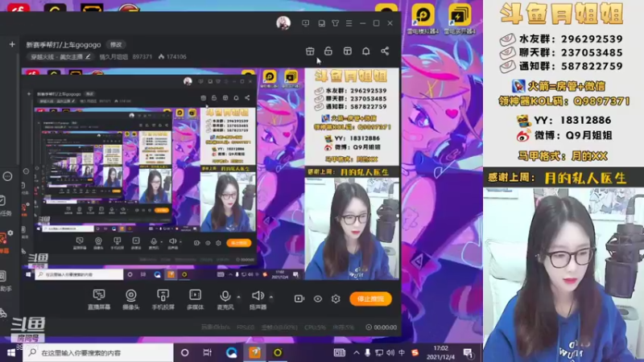Expand hidden system tray icons arrow
Viewport: 644px width, 362px height.
click(x=356, y=352)
